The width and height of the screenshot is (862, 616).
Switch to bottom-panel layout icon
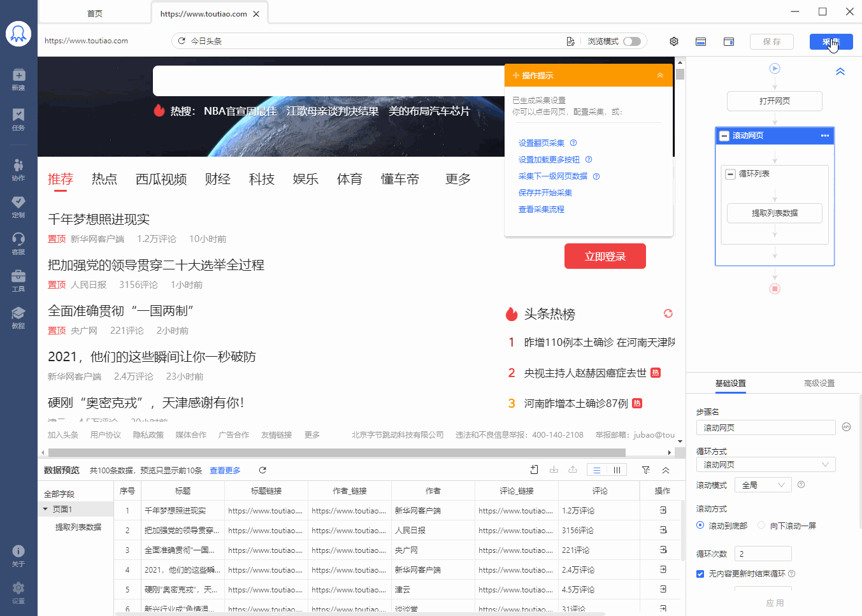coord(701,41)
